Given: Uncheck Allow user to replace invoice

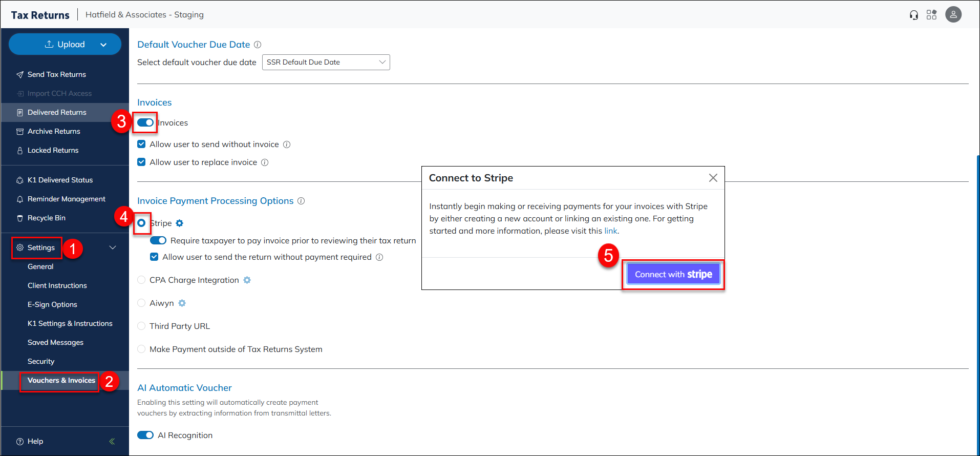Looking at the screenshot, I should click(x=142, y=162).
